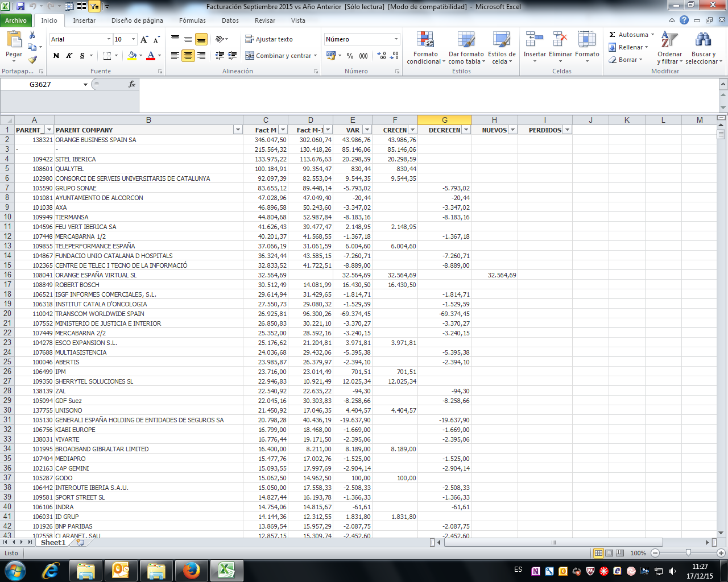This screenshot has width=728, height=582.
Task: Open the Arial font name dropdown
Action: tap(109, 39)
